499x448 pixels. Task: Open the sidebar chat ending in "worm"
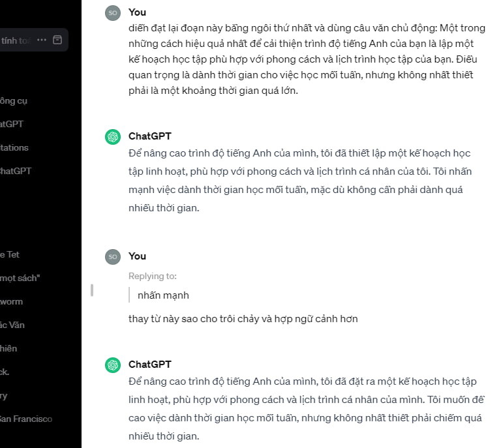pyautogui.click(x=12, y=301)
